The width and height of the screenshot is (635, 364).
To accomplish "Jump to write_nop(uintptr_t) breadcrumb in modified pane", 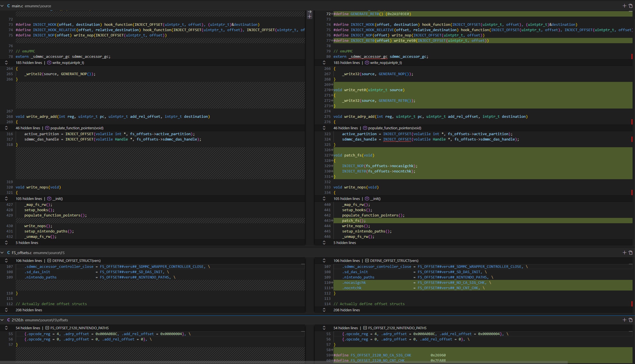I will (386, 63).
